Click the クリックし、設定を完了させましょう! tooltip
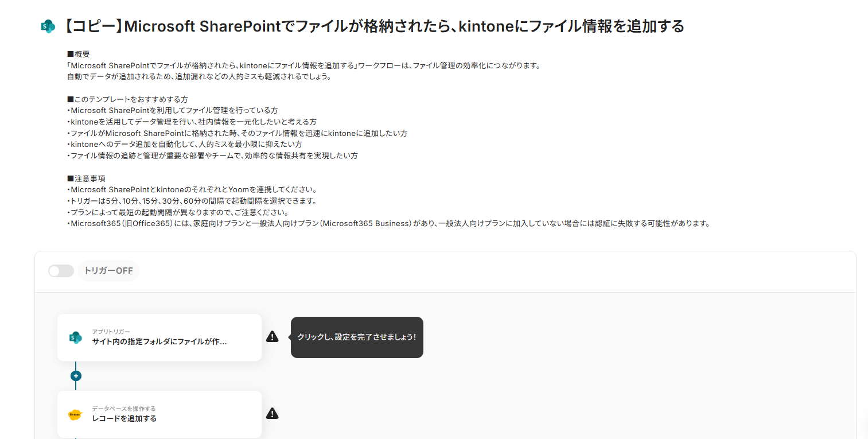868x439 pixels. [357, 337]
